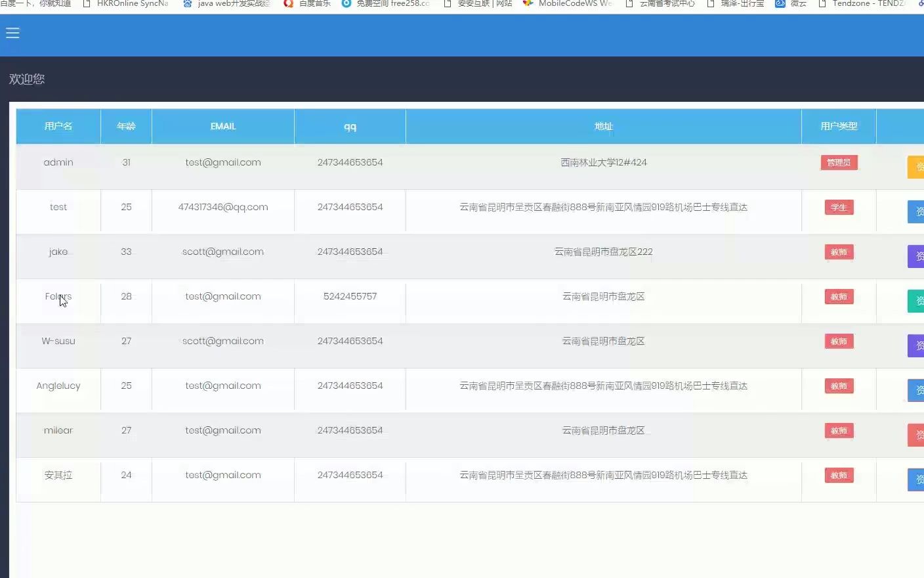Image resolution: width=924 pixels, height=578 pixels.
Task: Click the 教师 badge in milear row
Action: click(x=839, y=431)
